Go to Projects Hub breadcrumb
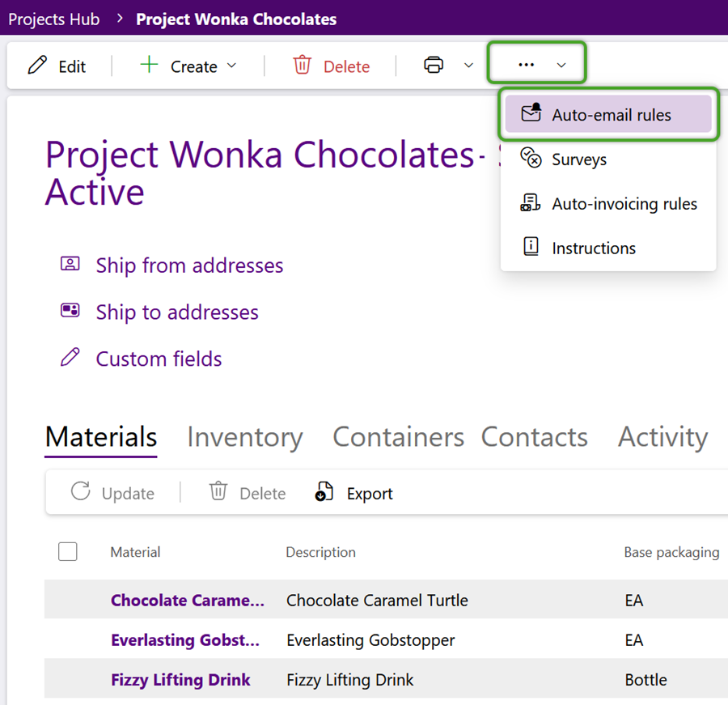The image size is (728, 705). click(x=54, y=19)
